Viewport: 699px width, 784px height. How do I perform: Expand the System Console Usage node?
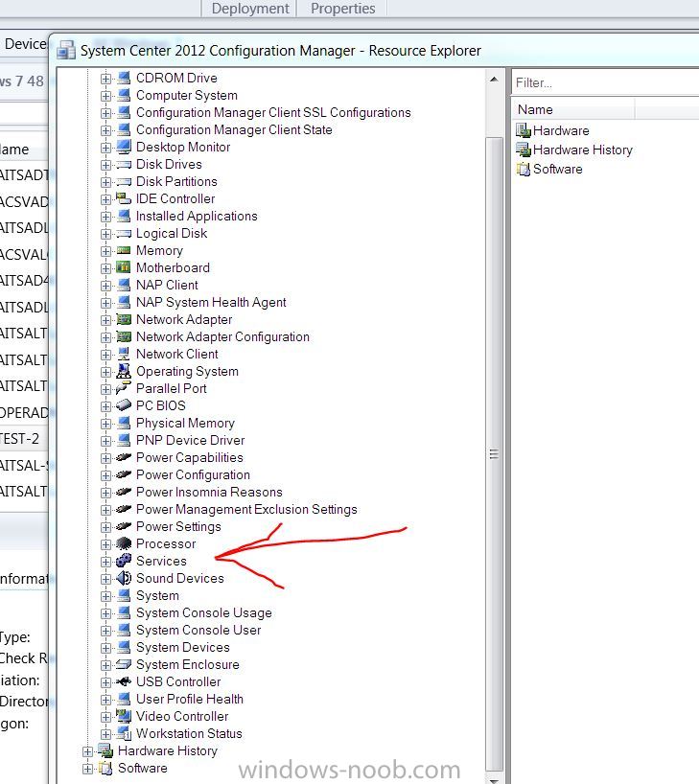(x=105, y=613)
